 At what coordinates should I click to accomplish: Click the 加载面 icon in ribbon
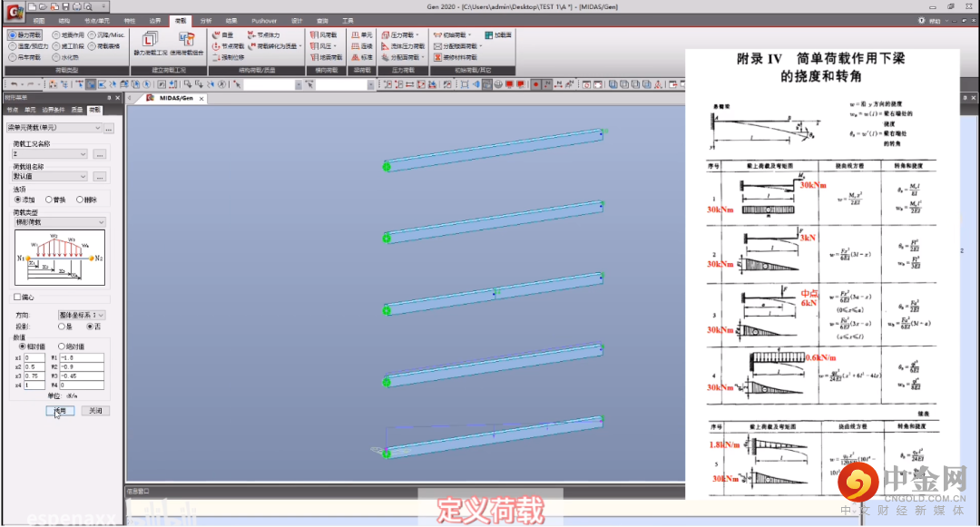(499, 34)
